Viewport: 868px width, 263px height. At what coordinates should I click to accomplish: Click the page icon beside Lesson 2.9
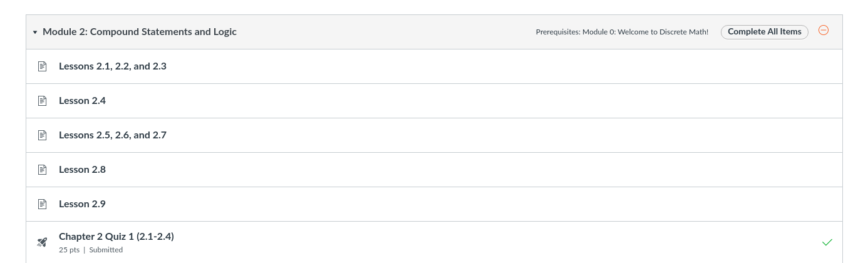43,204
